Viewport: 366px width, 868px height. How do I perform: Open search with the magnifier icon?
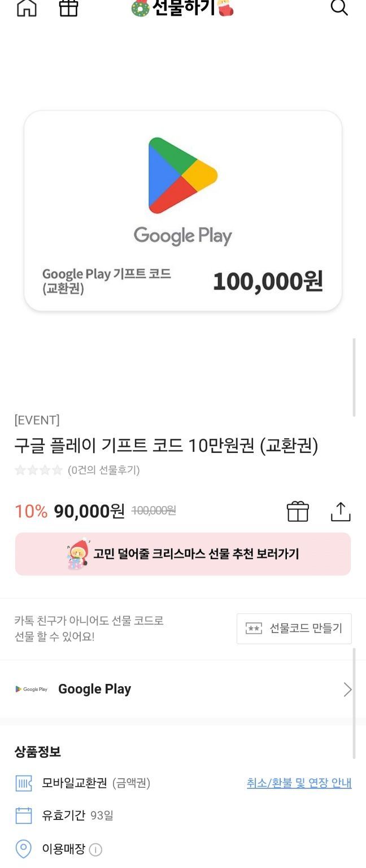click(339, 8)
